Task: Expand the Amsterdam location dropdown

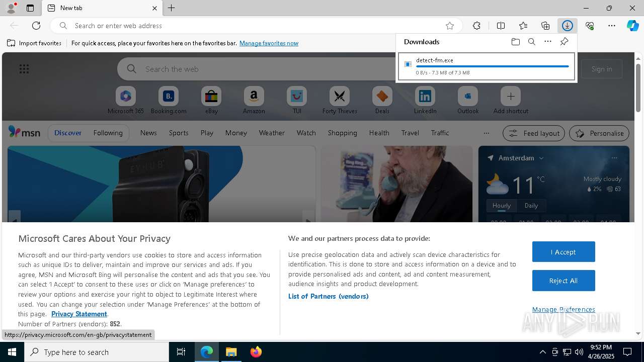Action: (x=541, y=158)
